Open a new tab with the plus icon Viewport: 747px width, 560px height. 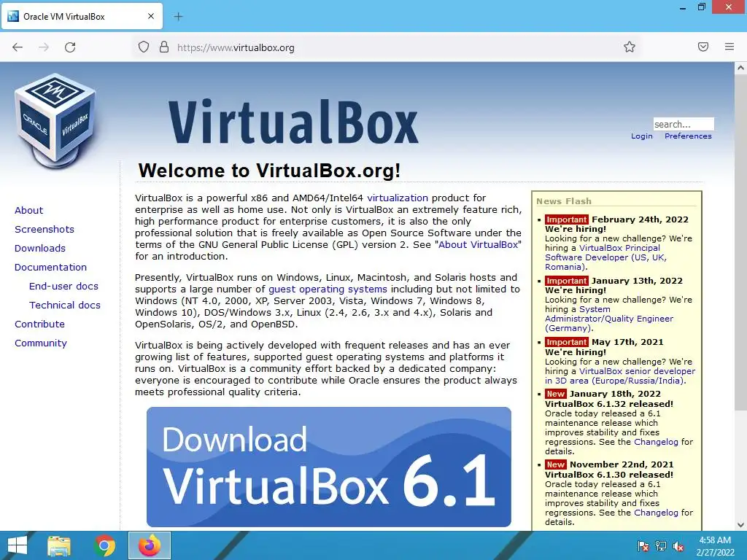pyautogui.click(x=178, y=17)
